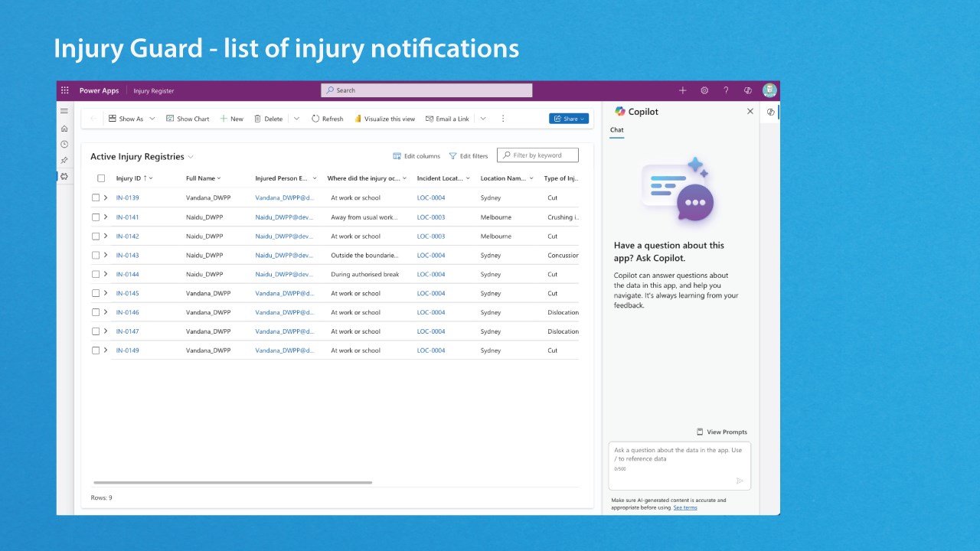The height and width of the screenshot is (551, 980).
Task: Click Email a Link command
Action: (447, 119)
